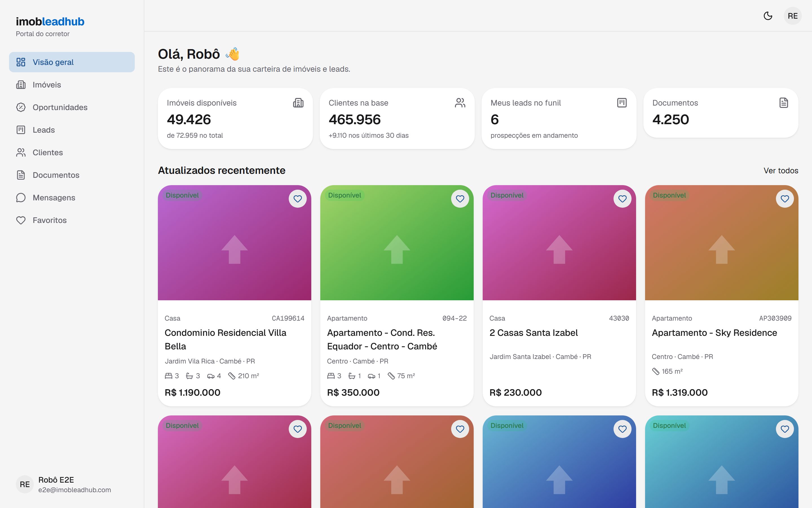Click the 165 m² area value
The width and height of the screenshot is (812, 508).
(x=672, y=371)
